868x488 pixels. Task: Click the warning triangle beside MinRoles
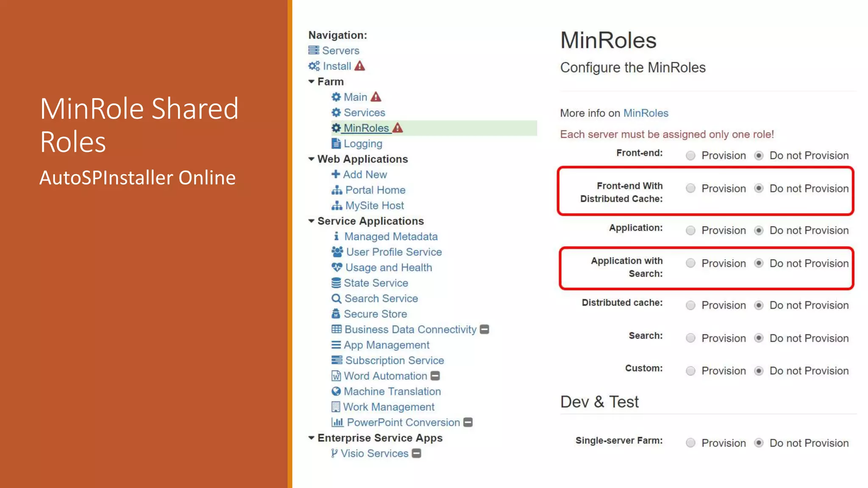click(398, 128)
